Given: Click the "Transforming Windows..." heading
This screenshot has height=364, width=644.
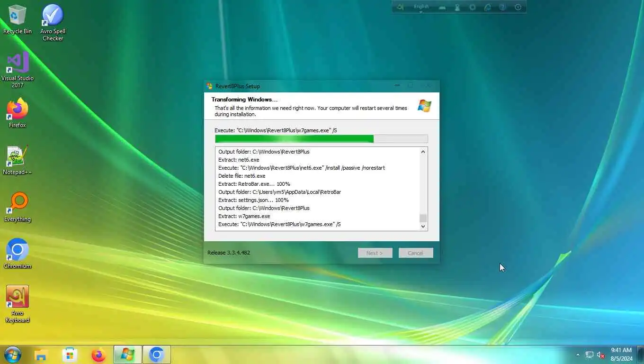Looking at the screenshot, I should pos(244,100).
